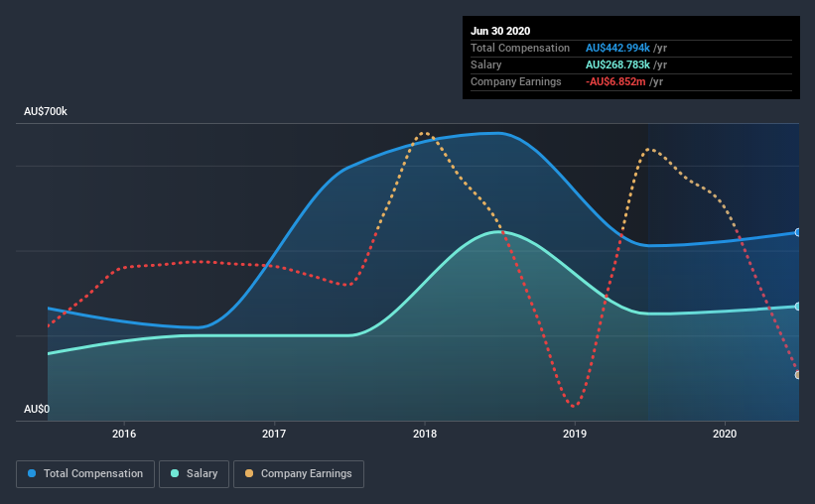Click the teal Salary end data point

coord(797,307)
